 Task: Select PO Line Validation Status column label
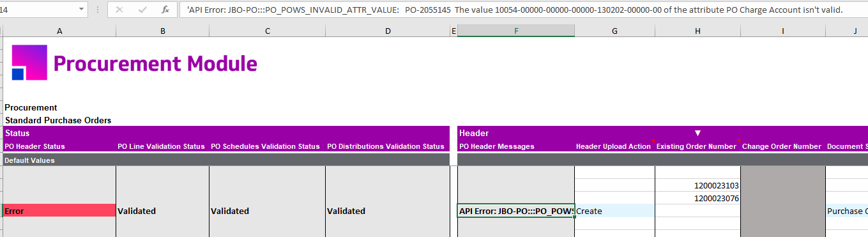point(161,146)
